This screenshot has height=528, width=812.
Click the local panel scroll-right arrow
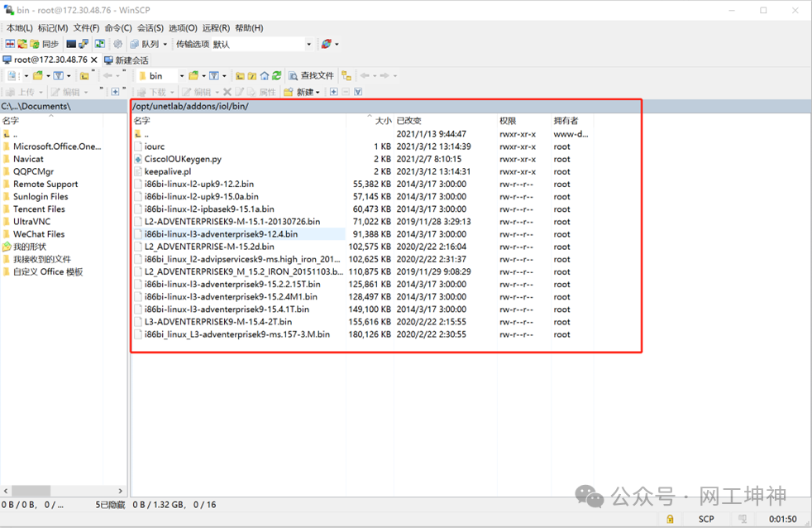pyautogui.click(x=120, y=491)
